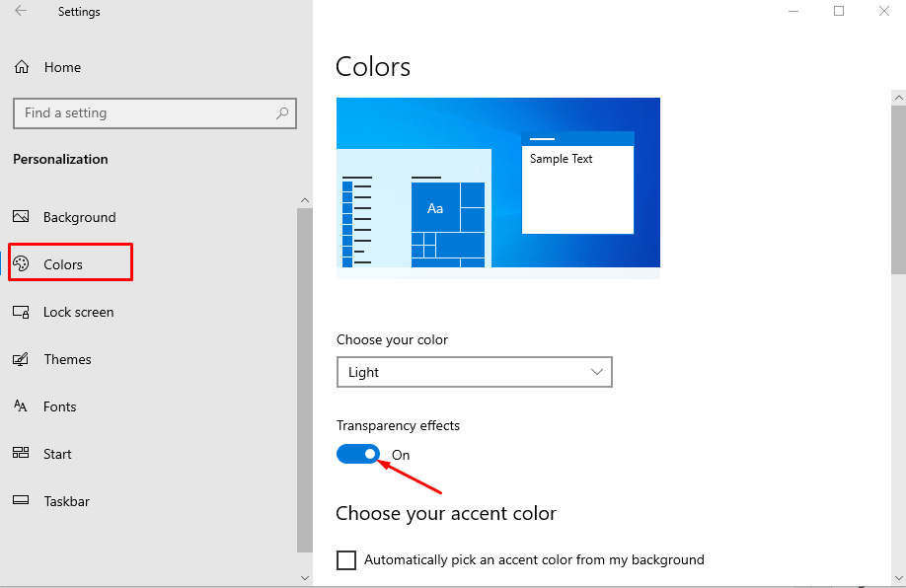
Task: Click the Start tiles icon
Action: click(x=21, y=453)
